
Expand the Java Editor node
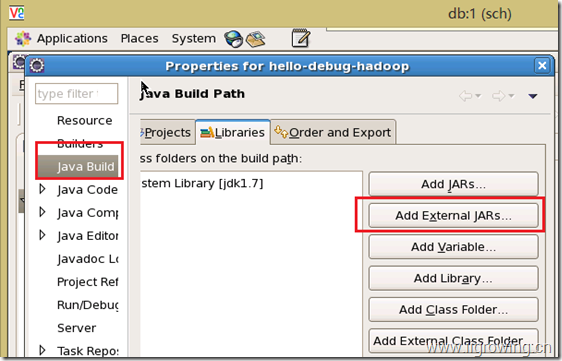coord(42,235)
